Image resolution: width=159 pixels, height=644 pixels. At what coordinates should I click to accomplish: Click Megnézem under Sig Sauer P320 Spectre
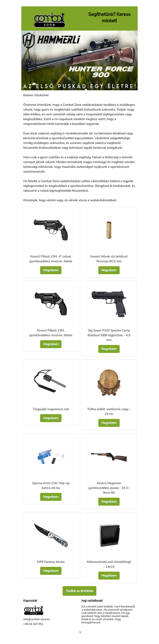point(109,349)
